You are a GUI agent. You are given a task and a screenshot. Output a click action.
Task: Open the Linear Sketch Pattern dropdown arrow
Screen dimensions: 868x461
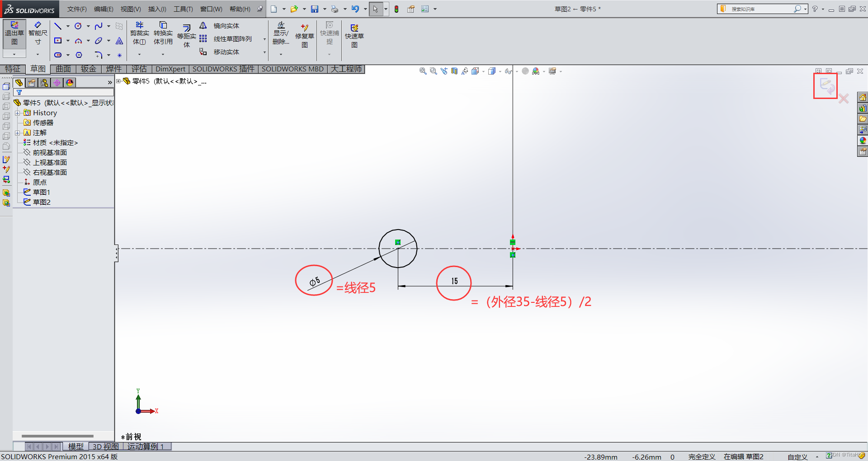point(264,39)
